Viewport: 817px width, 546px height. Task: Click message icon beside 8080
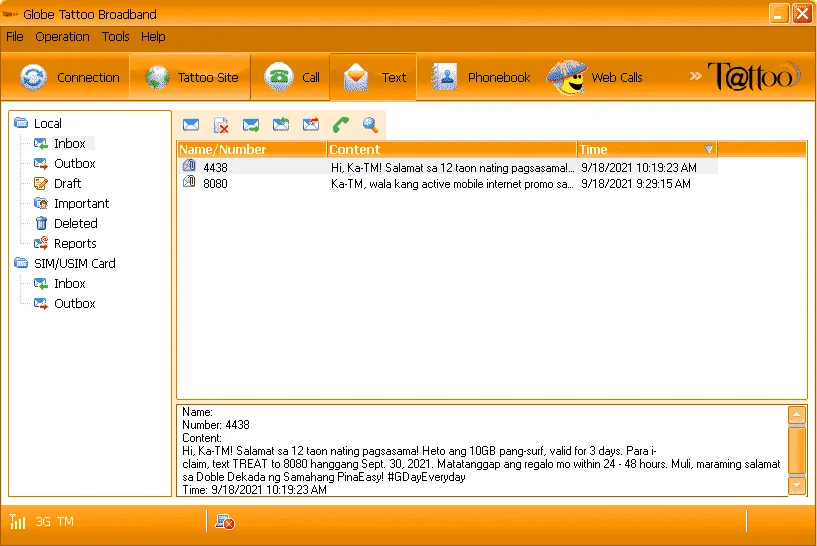point(189,182)
